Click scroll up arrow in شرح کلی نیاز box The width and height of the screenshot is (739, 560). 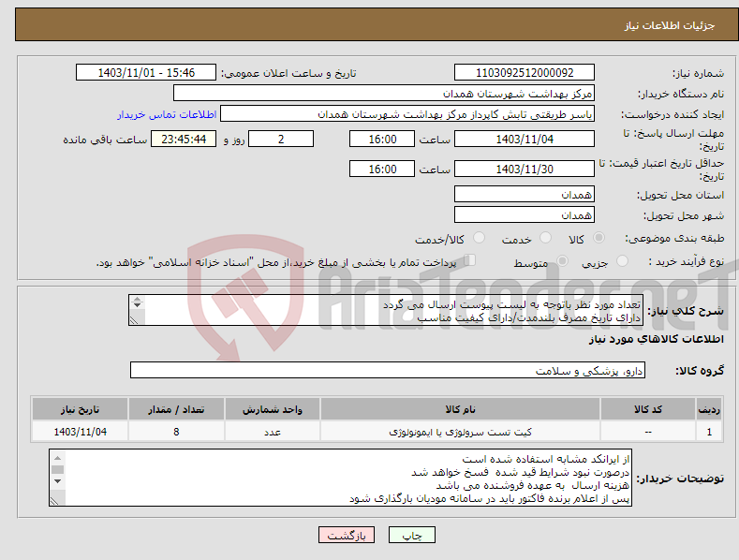pyautogui.click(x=137, y=299)
